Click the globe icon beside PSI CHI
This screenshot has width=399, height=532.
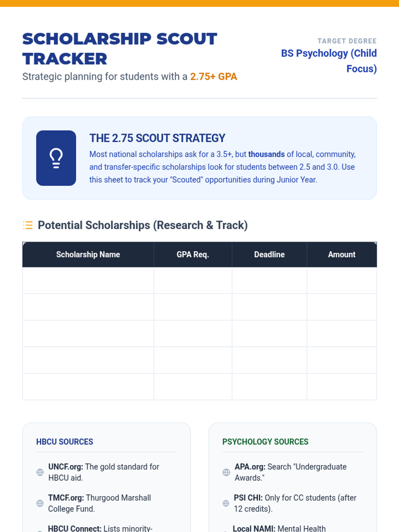(x=226, y=503)
